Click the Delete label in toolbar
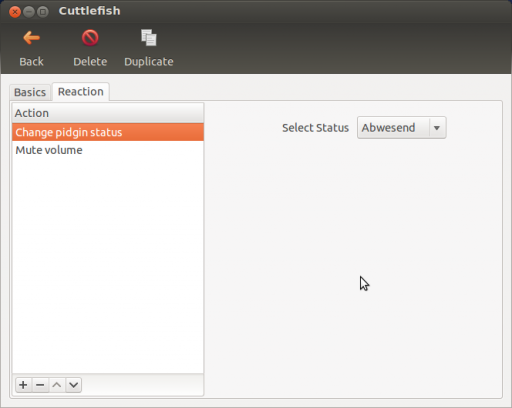Viewport: 512px width, 408px height. click(90, 62)
